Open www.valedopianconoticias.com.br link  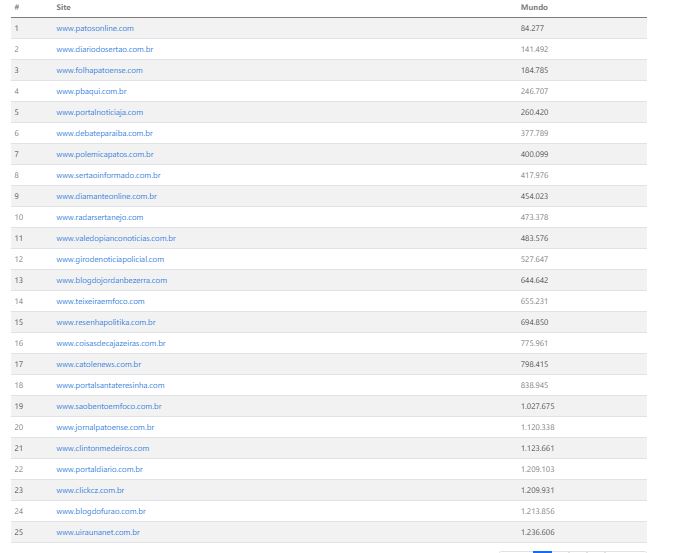[x=116, y=238]
